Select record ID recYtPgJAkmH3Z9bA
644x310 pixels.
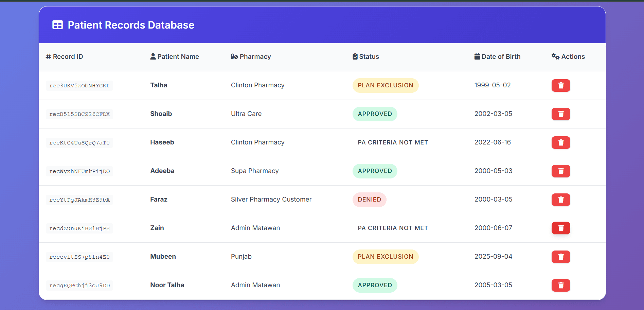[79, 200]
